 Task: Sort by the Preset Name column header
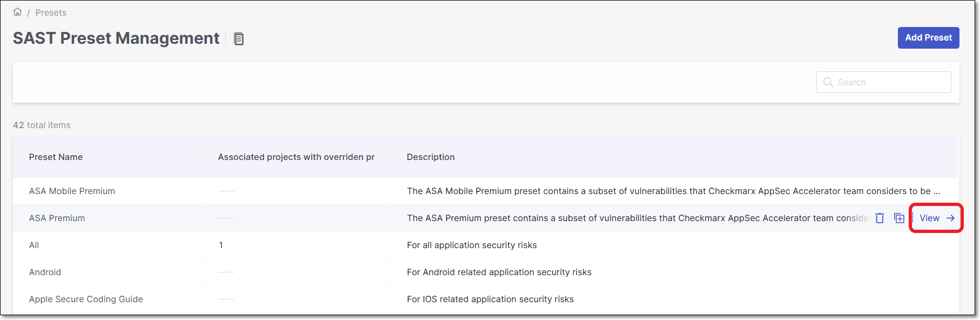(x=56, y=157)
